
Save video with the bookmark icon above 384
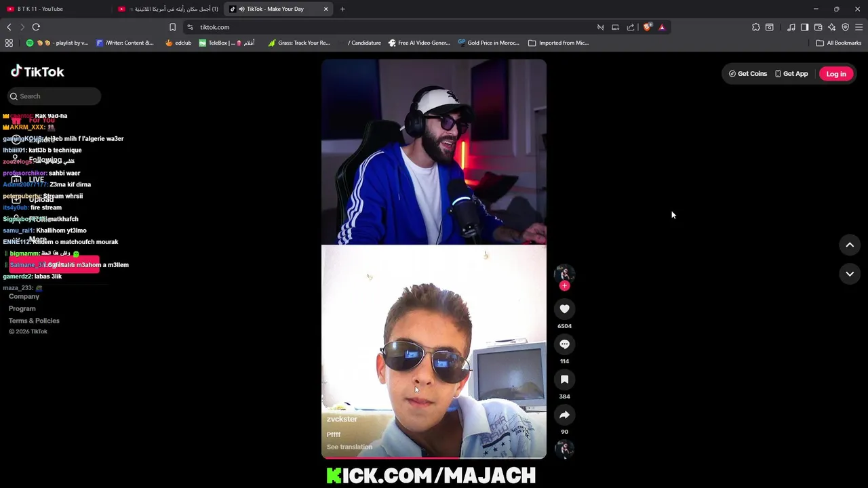564,380
